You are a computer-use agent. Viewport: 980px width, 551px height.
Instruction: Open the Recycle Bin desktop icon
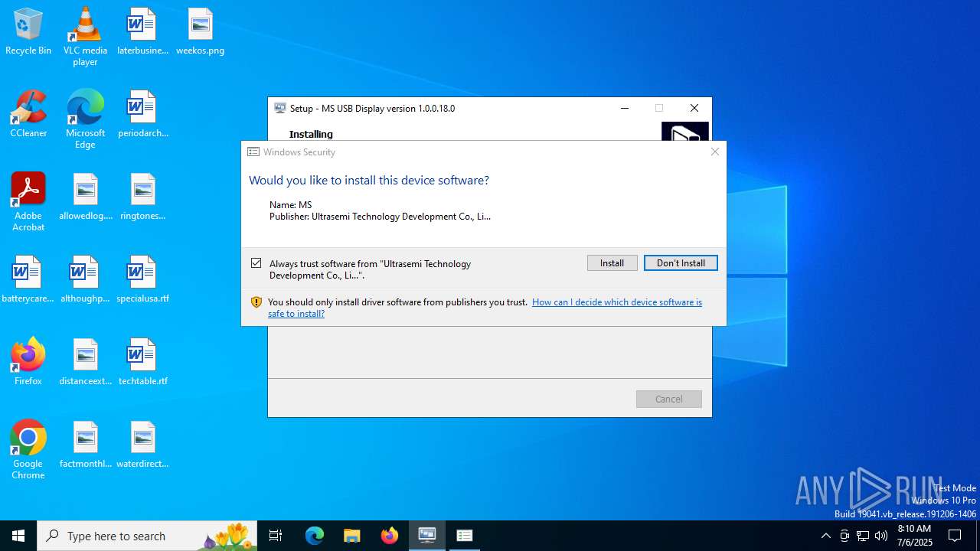(28, 32)
